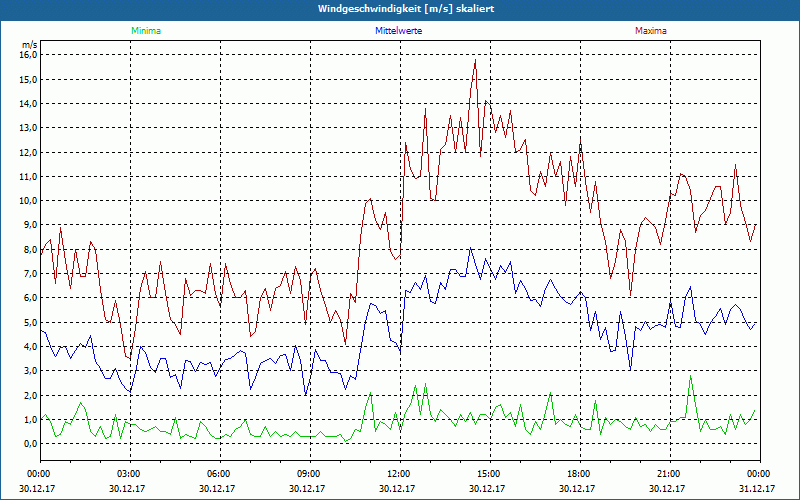
Task: Click the 6,0 y-axis value
Action: tap(31, 298)
